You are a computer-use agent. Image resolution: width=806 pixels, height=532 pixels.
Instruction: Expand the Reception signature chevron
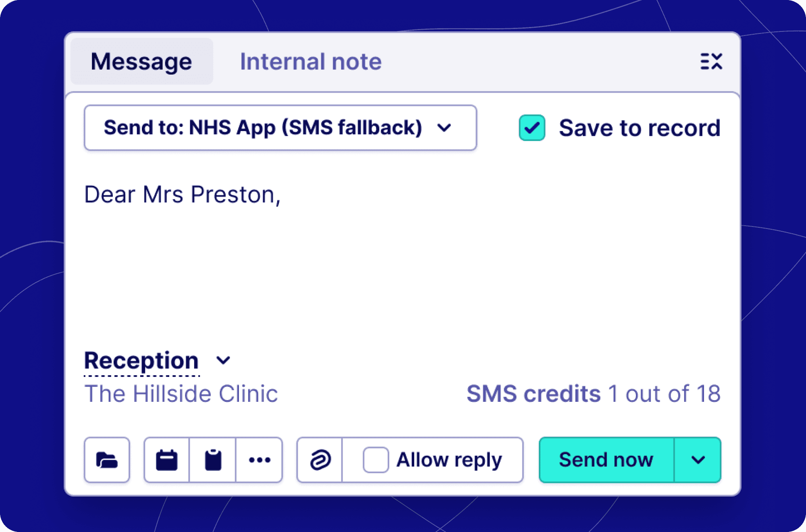[x=223, y=360]
